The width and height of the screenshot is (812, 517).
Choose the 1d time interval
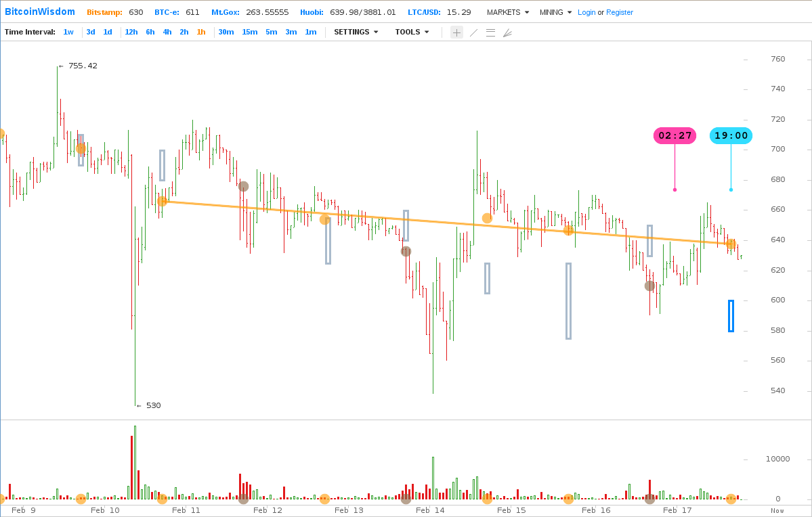pyautogui.click(x=108, y=32)
